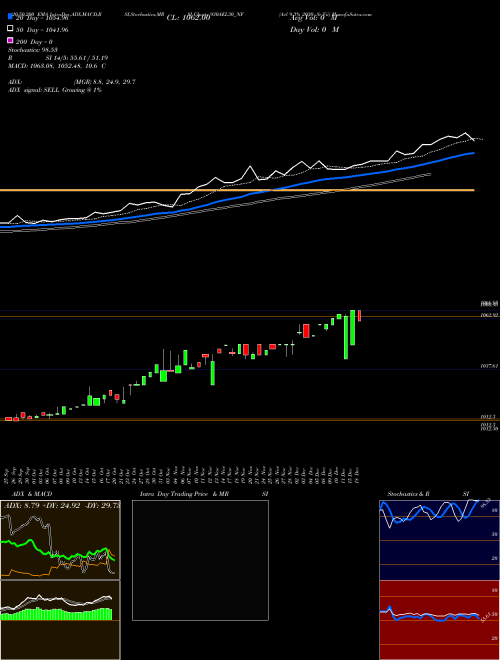Screen dimensions: 500x660
Task: Click the magenta 200 Day legend swatch
Action: pos(10,40)
